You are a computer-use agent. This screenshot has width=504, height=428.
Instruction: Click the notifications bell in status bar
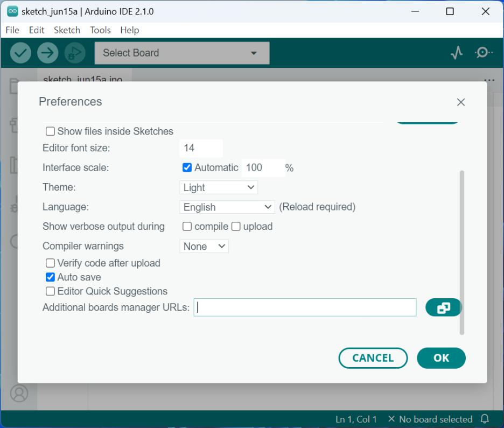click(485, 419)
